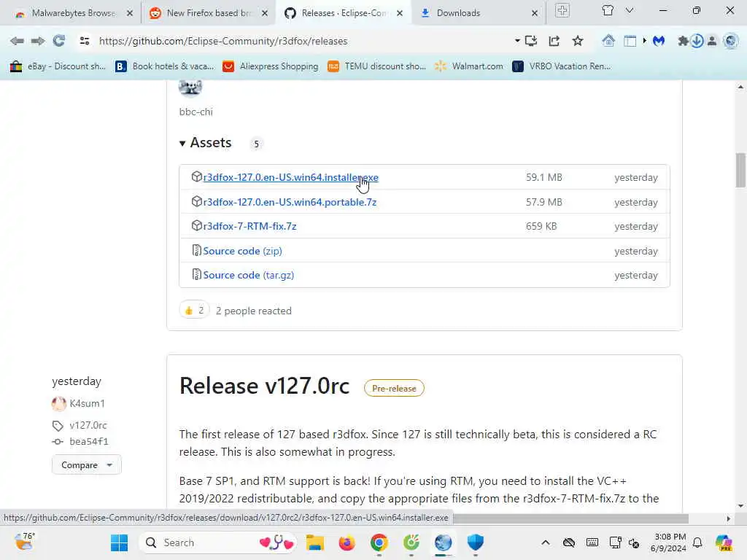Toggle the sidebar panel icon
The width and height of the screenshot is (747, 560).
(x=630, y=41)
